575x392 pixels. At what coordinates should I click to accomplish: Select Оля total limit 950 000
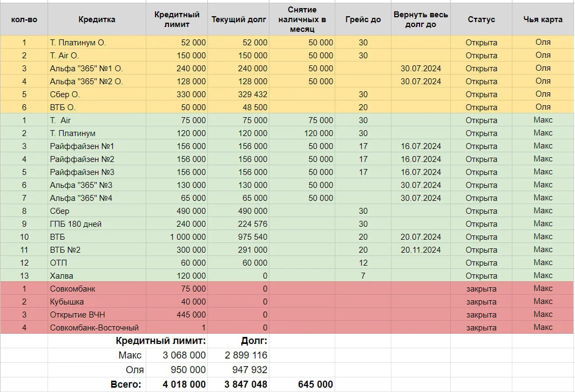(x=177, y=370)
